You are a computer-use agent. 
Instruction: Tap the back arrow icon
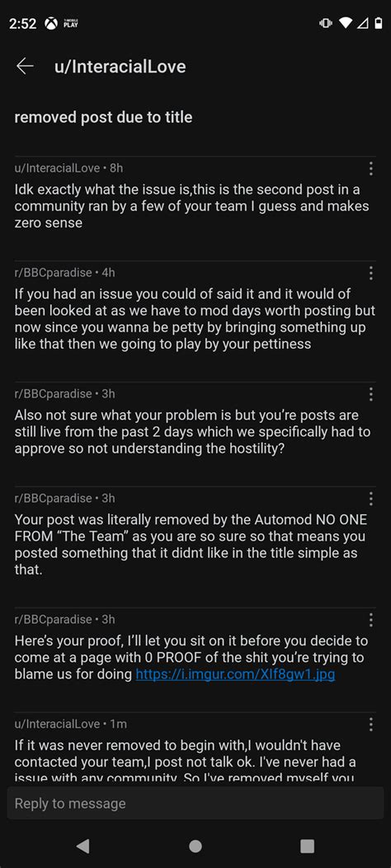[25, 67]
